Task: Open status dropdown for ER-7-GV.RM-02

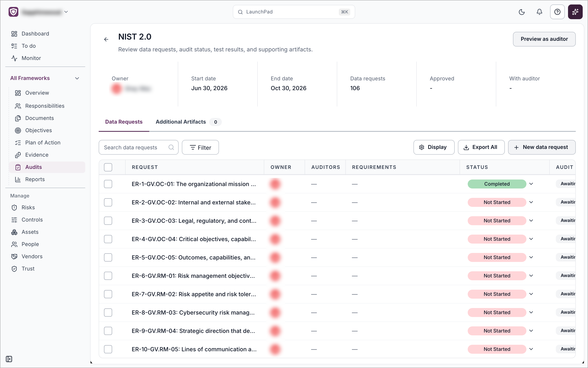Action: pyautogui.click(x=531, y=294)
